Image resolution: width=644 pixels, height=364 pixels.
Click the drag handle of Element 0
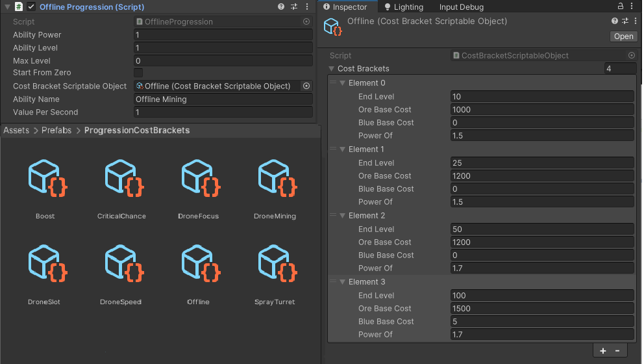click(x=333, y=83)
